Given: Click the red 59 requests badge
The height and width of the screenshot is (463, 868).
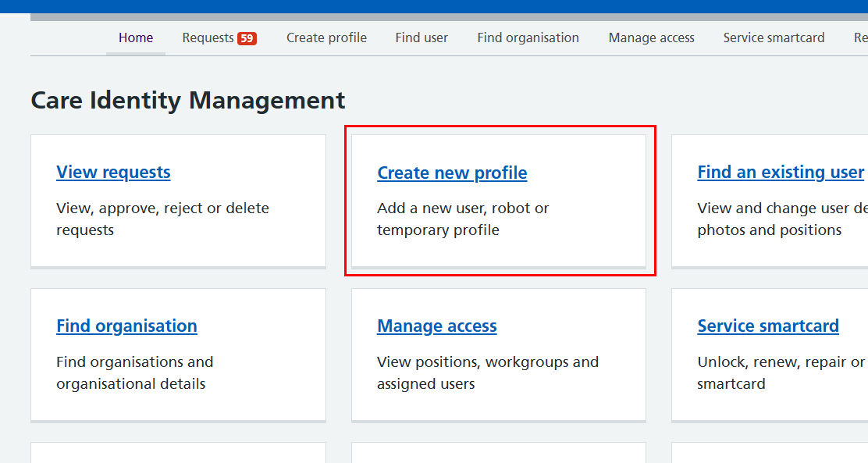Looking at the screenshot, I should [247, 38].
